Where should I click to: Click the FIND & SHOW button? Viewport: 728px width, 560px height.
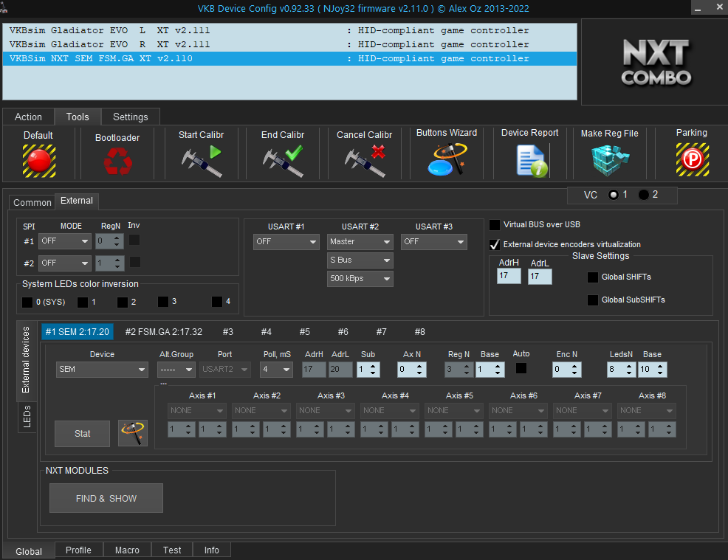[x=106, y=498]
